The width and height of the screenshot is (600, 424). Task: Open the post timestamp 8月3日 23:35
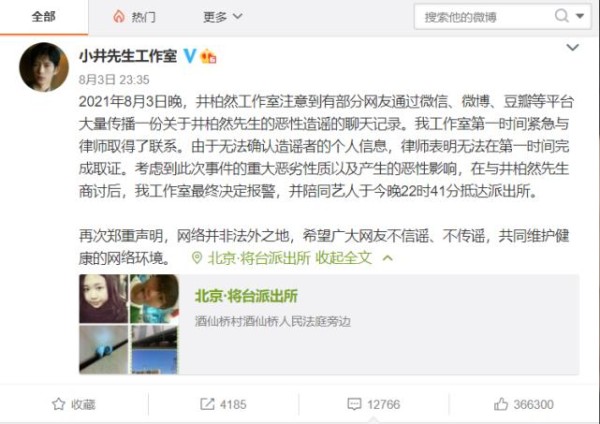pyautogui.click(x=114, y=80)
